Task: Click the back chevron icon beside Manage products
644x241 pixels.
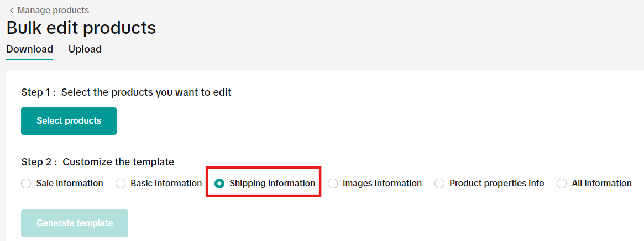Action: (11, 11)
